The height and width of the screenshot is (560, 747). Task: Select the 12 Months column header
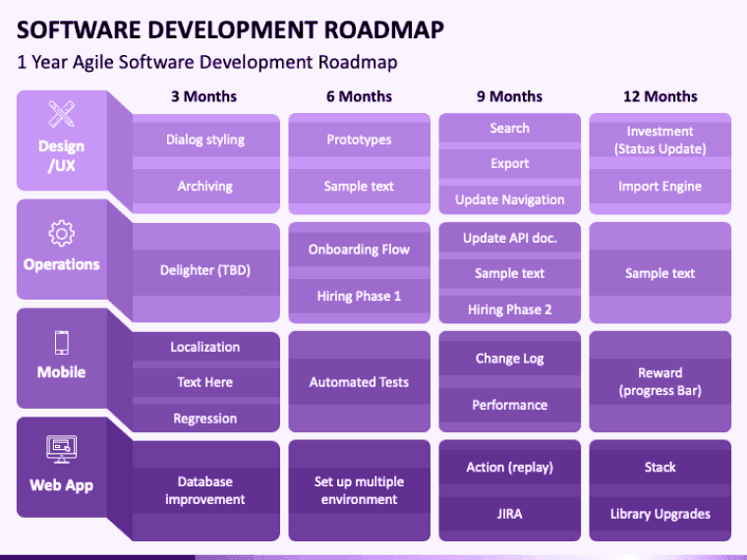click(660, 96)
